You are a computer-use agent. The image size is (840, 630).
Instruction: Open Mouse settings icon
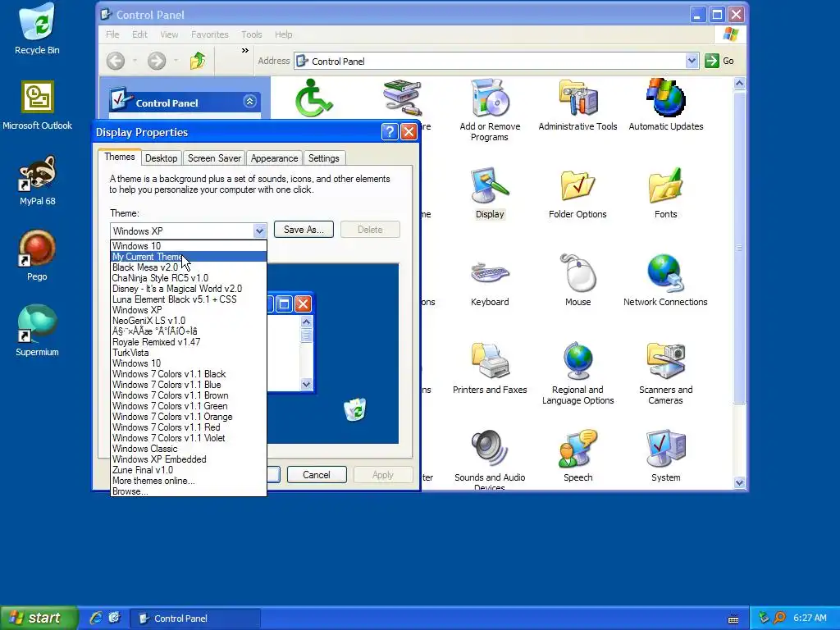[x=577, y=281]
